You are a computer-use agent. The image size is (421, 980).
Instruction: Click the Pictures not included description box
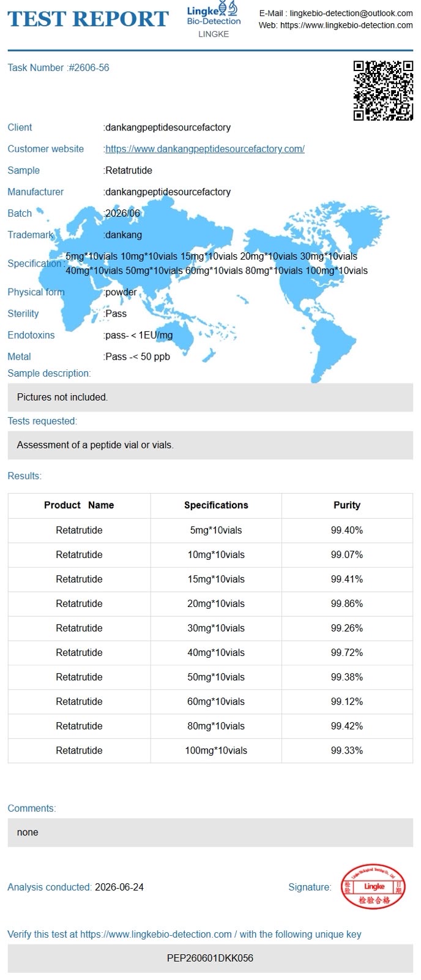210,397
